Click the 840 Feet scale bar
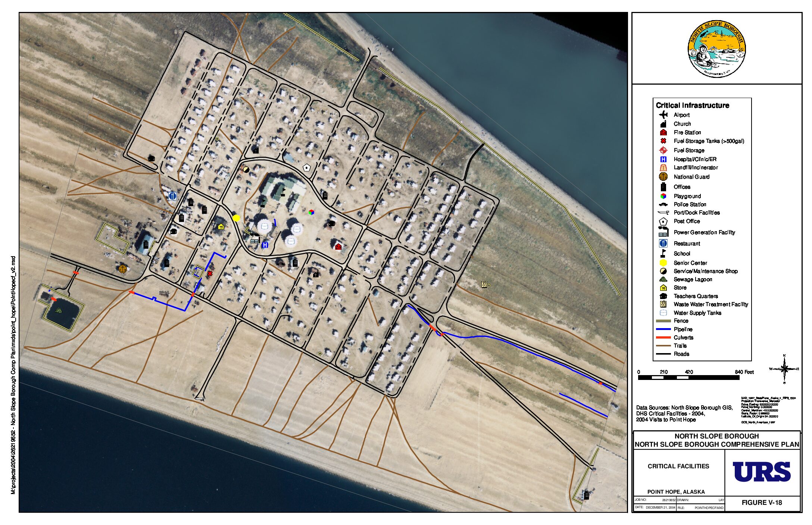The width and height of the screenshot is (812, 525). click(x=688, y=378)
